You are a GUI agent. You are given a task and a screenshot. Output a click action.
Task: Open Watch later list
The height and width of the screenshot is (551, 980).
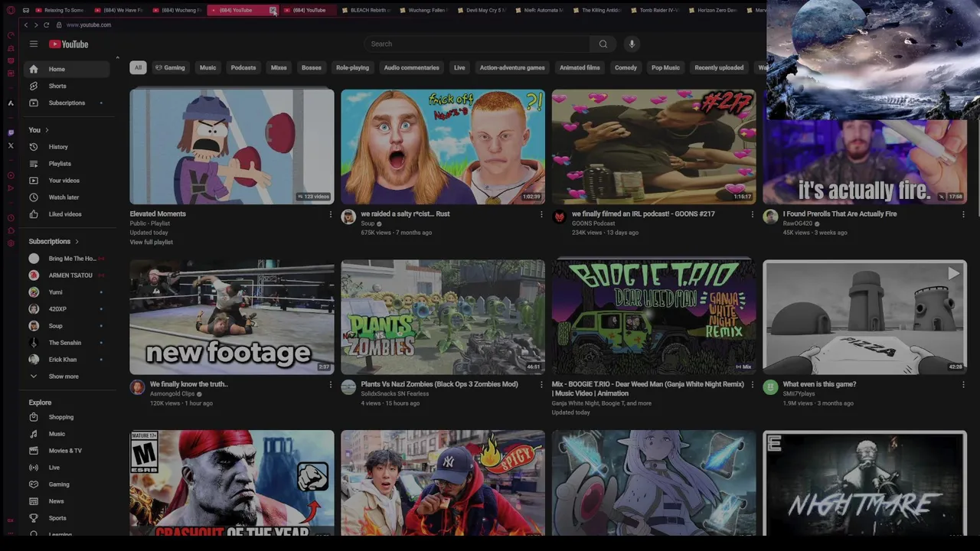click(67, 197)
